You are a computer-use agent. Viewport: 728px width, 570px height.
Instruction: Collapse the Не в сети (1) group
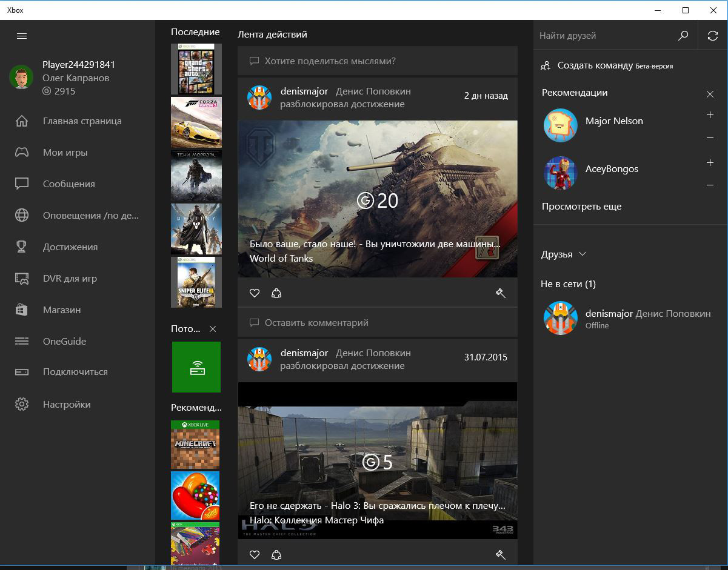568,283
